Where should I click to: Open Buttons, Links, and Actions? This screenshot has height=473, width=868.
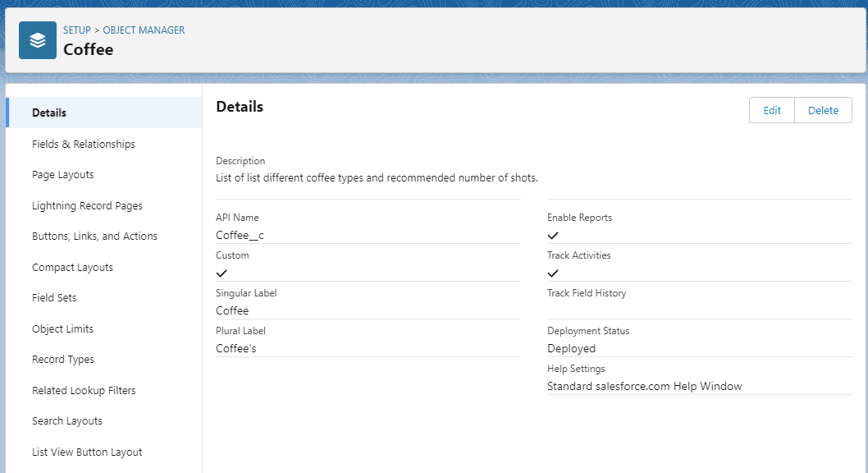(x=94, y=236)
